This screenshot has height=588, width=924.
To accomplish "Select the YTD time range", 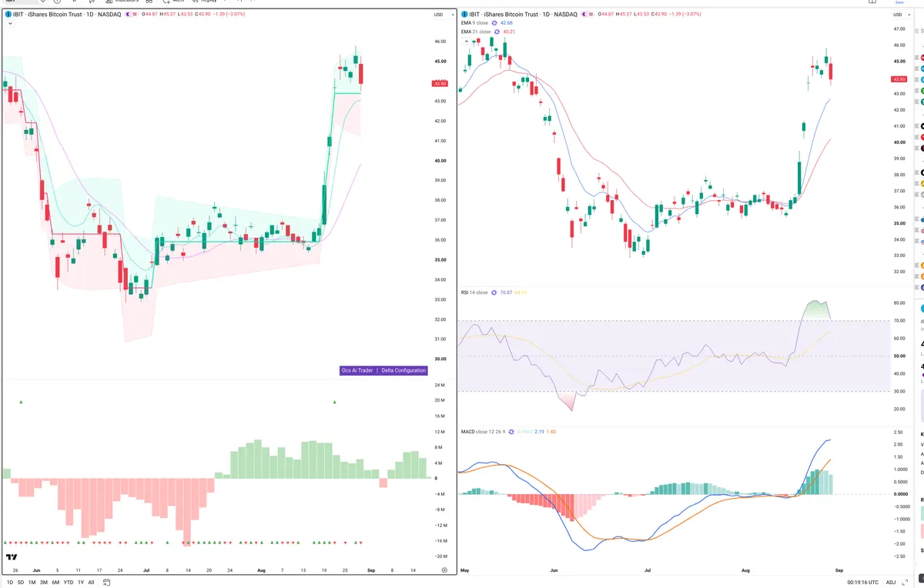I will (68, 582).
